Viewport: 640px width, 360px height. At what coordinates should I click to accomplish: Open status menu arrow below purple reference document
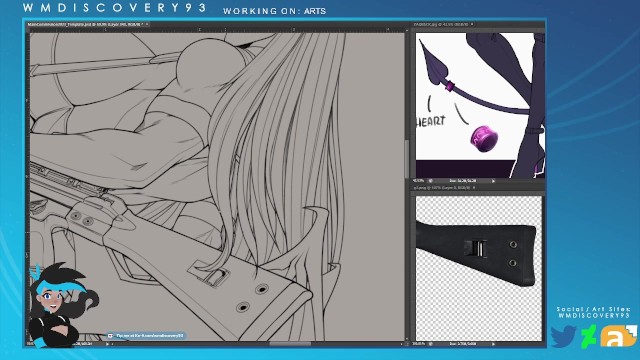tap(493, 181)
